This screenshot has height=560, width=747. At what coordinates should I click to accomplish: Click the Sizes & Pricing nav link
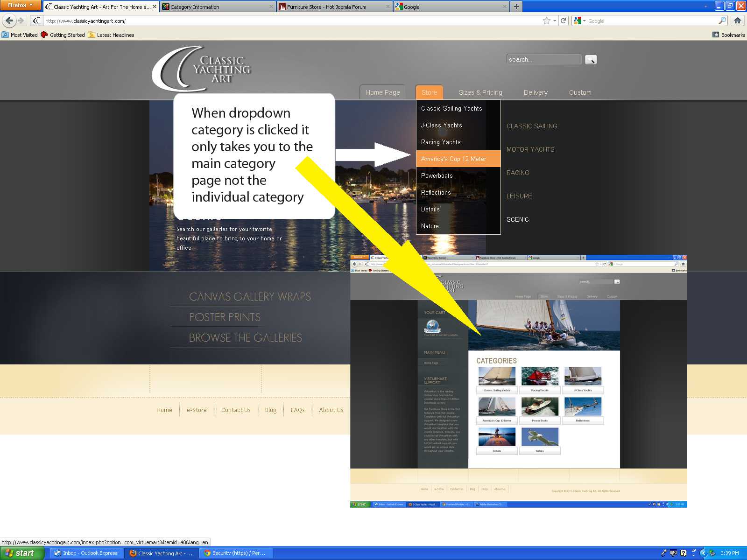coord(480,92)
